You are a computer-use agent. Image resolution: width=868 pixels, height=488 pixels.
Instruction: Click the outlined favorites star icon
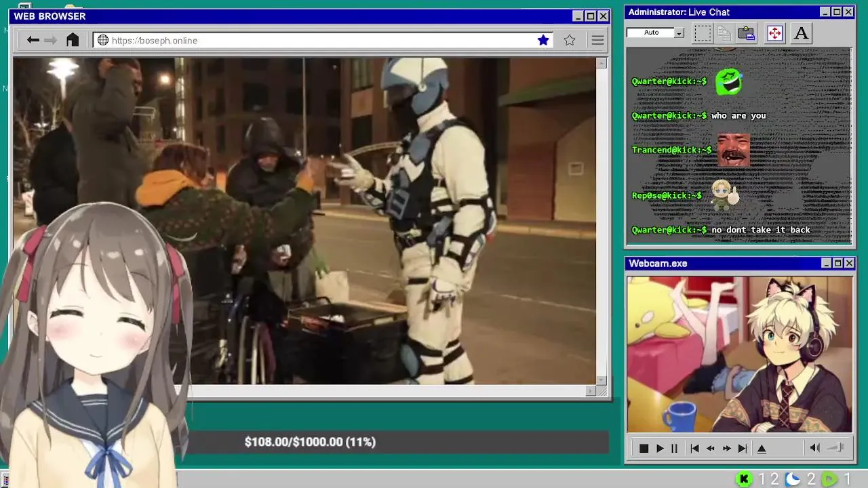570,40
